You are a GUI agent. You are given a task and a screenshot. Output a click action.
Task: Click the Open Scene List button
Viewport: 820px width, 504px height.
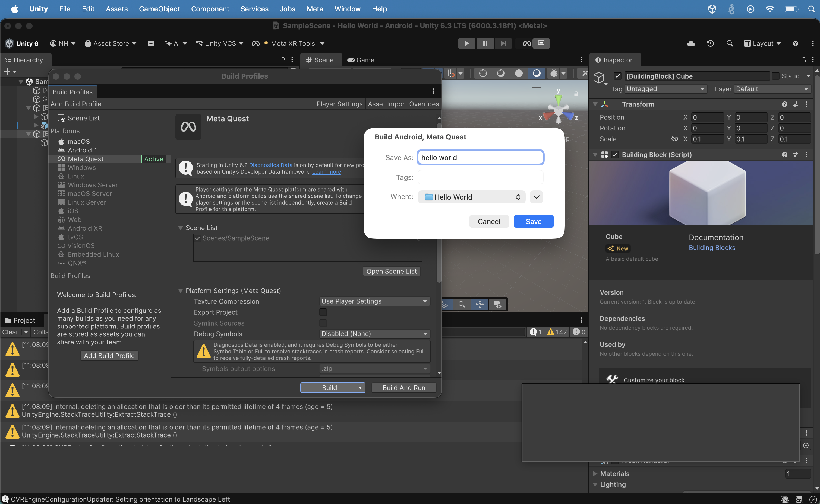coord(391,271)
